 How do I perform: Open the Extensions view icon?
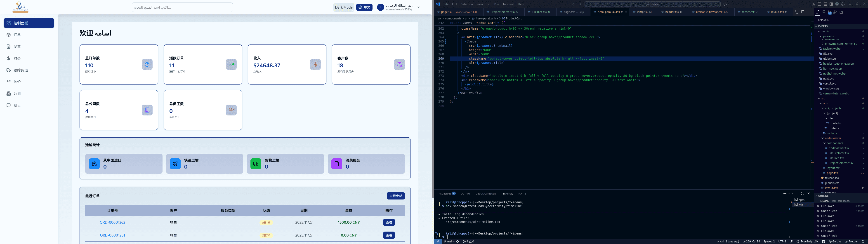click(x=841, y=12)
